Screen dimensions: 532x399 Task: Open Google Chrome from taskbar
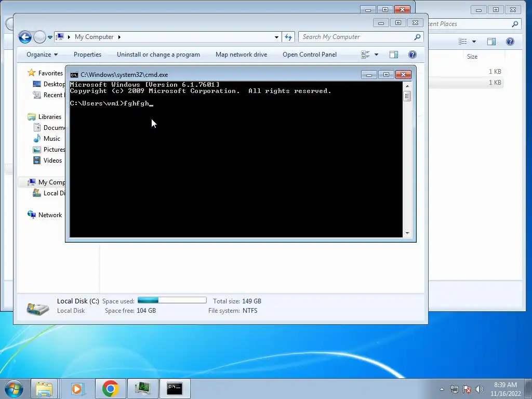(110, 389)
